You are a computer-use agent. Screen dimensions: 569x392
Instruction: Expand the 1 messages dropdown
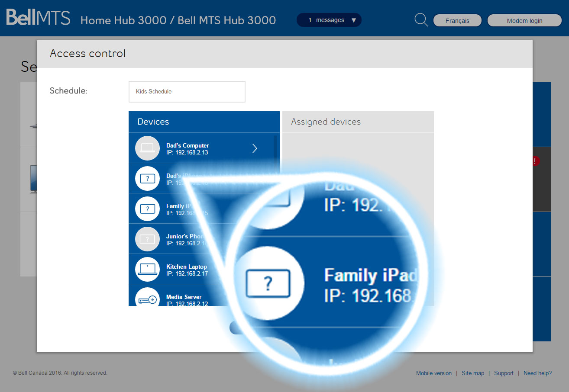pos(329,20)
